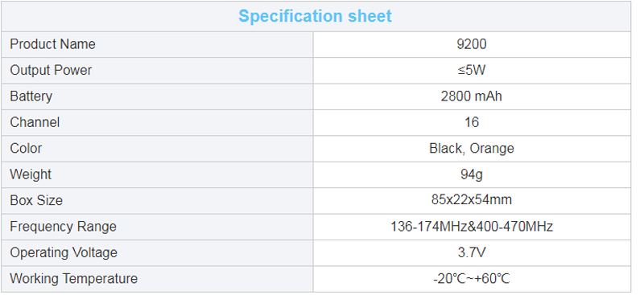Click the Black, Orange color value
Screen dimensions: 644x295
pyautogui.click(x=472, y=148)
